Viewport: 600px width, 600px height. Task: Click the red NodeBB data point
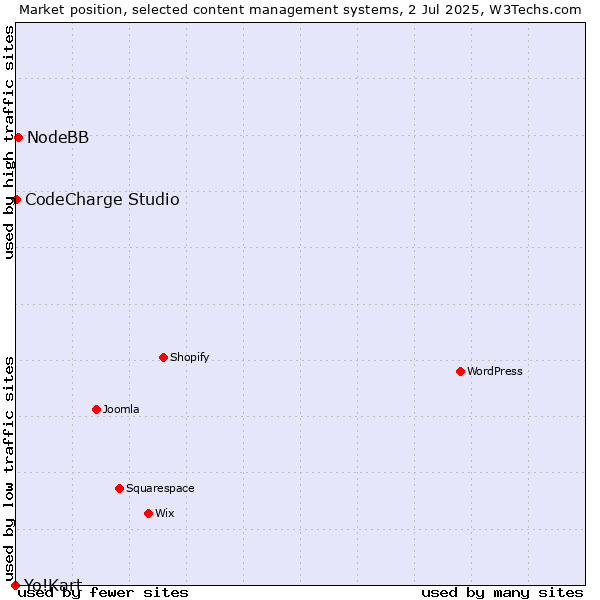(x=18, y=138)
